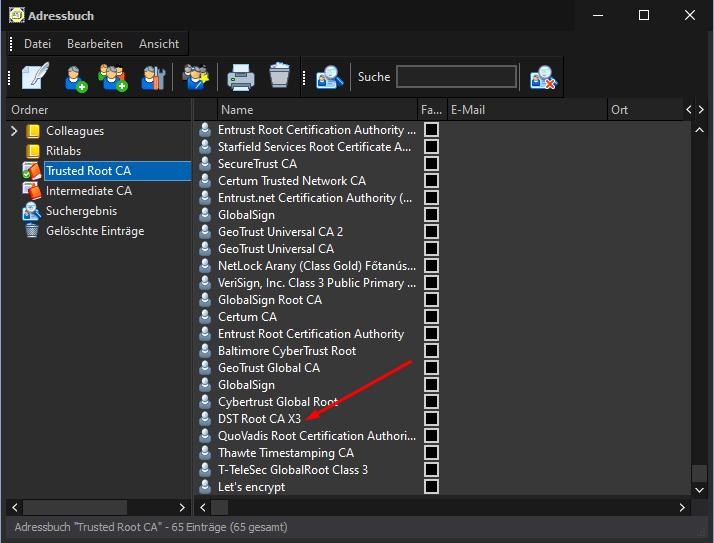Select the QuoVadis Root Certification Authori... entry
Viewport: 714px width, 543px height.
316,435
